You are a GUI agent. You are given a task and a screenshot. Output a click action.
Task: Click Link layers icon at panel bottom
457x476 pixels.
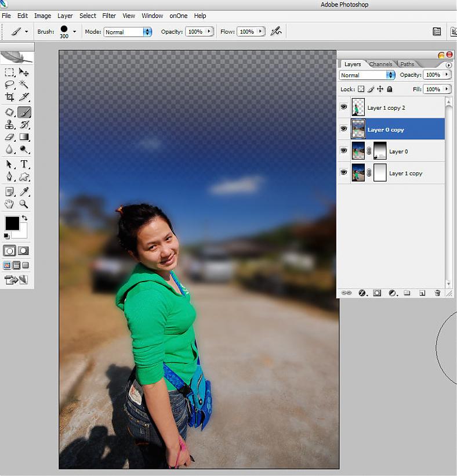[346, 293]
